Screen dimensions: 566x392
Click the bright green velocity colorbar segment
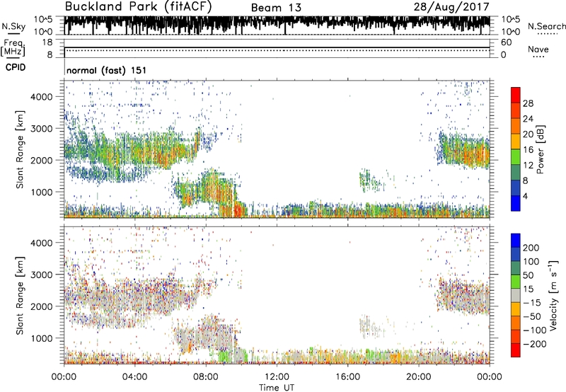[x=516, y=282]
